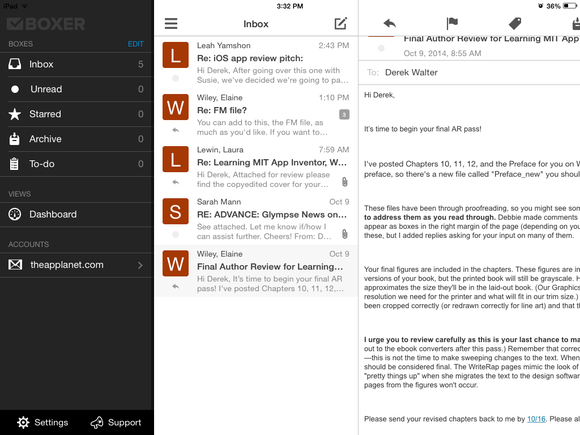Select Final Author Review for Learning email
The height and width of the screenshot is (435, 580).
tap(256, 271)
